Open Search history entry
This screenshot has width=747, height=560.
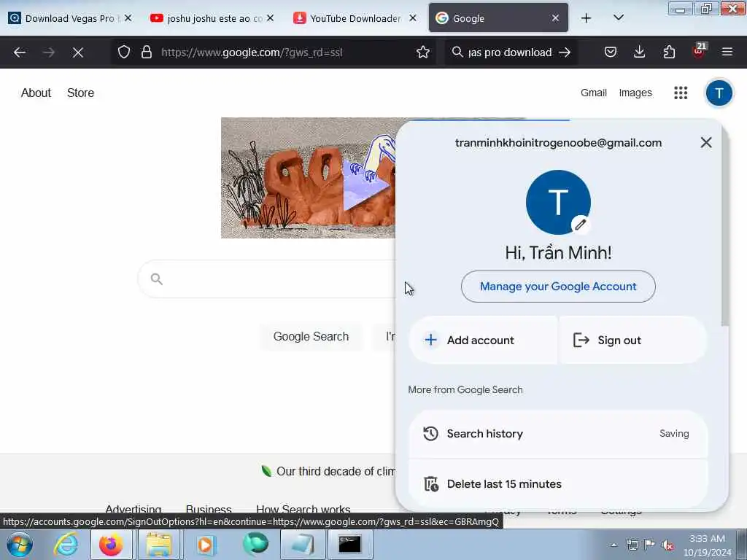click(558, 434)
